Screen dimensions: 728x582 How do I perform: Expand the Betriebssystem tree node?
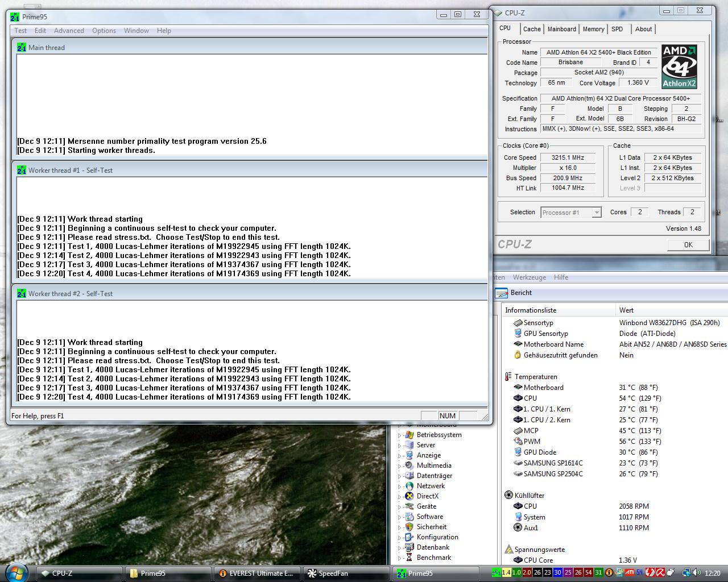pyautogui.click(x=399, y=435)
